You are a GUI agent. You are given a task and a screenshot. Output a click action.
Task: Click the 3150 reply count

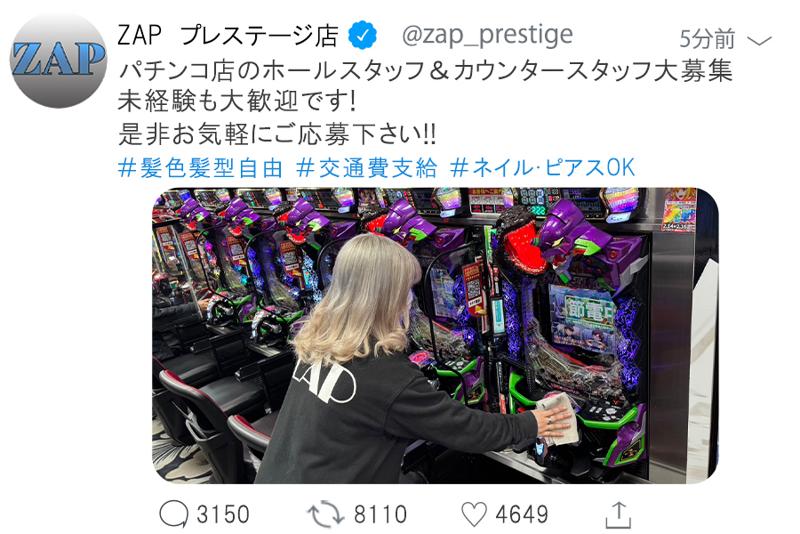pos(223,514)
